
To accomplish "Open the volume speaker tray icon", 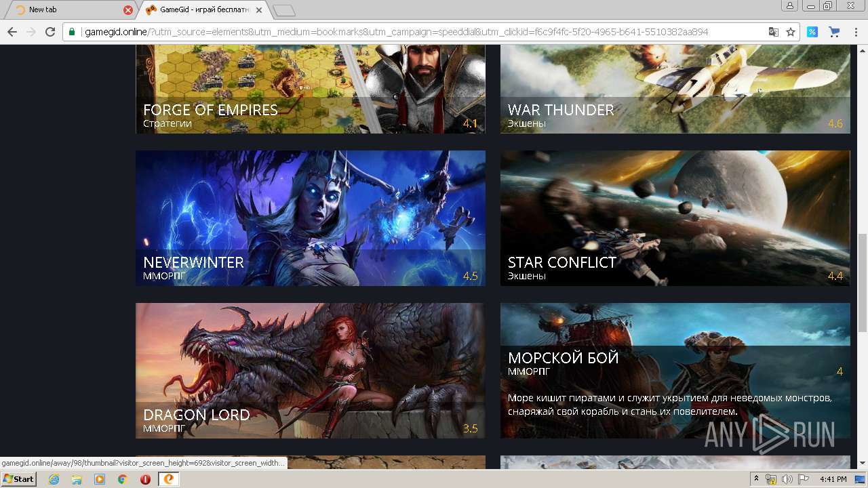I will point(787,479).
